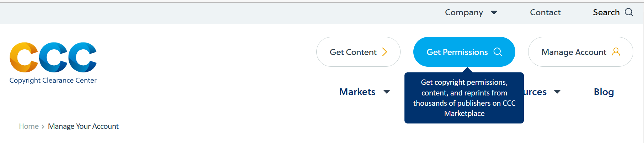Open the Blog menu item
This screenshot has width=644, height=143.
pos(604,92)
